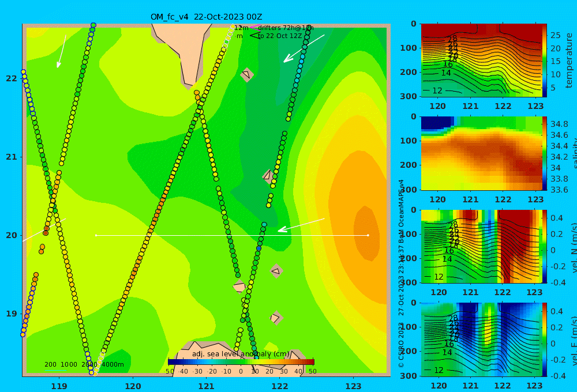The height and width of the screenshot is (392, 577).
Task: Click the 'vel. E (m/s)' colorbar label
Action: pyautogui.click(x=575, y=341)
